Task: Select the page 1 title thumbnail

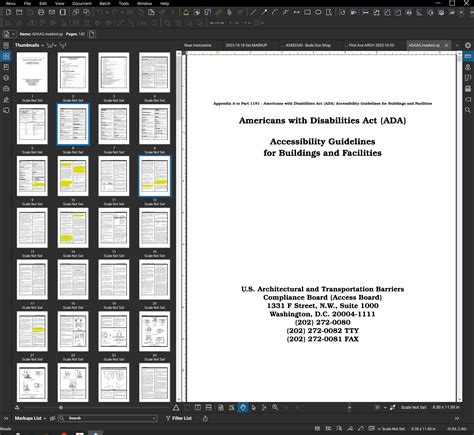Action: click(x=32, y=72)
